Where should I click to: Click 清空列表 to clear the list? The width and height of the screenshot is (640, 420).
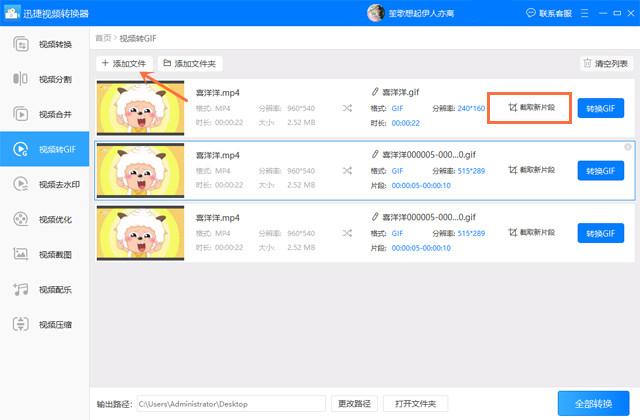[606, 63]
